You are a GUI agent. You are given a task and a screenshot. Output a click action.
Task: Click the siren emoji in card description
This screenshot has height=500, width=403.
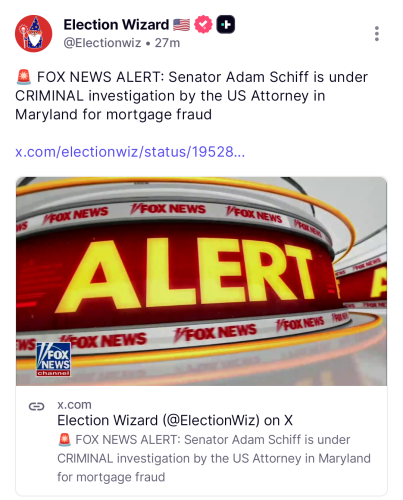pos(64,440)
